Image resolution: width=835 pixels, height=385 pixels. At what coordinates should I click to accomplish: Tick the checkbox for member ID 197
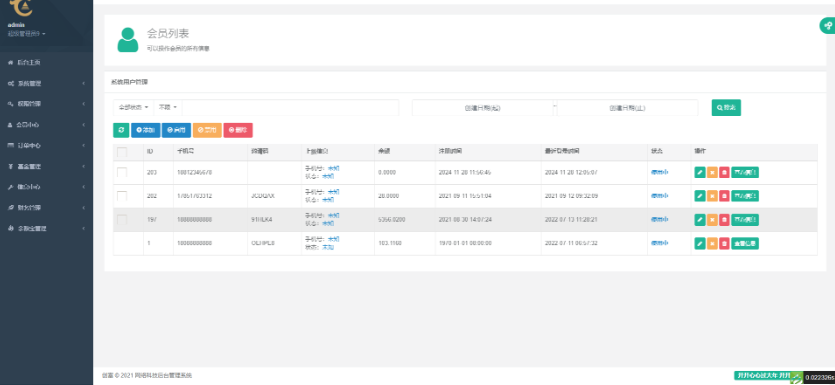point(122,219)
